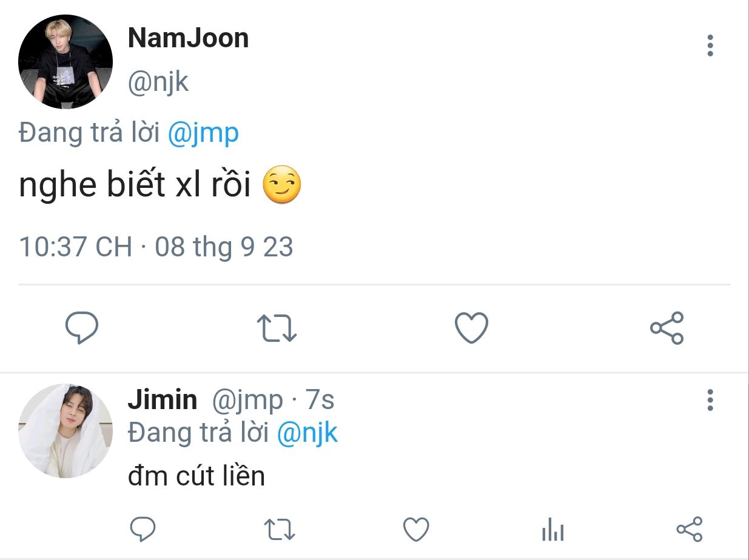
Task: Open the Jimin display name
Action: (x=163, y=400)
